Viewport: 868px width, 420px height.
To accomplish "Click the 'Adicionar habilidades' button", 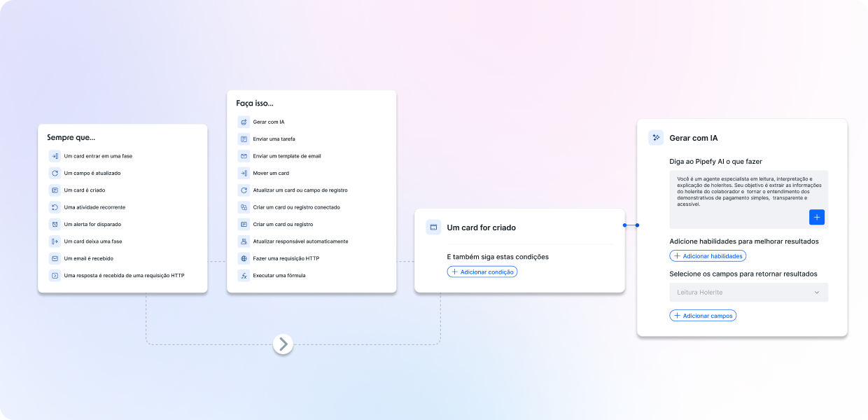I will click(x=708, y=256).
